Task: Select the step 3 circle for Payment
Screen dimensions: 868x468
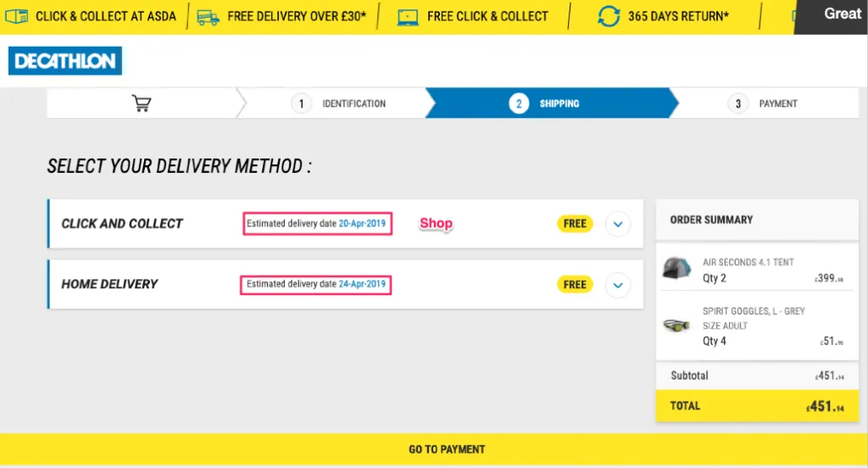Action: click(737, 103)
